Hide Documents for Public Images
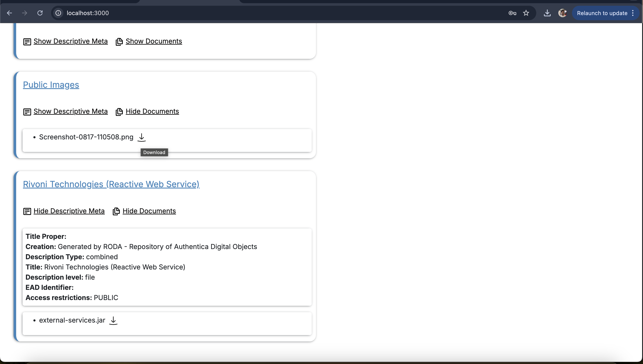Viewport: 643px width, 364px height. click(x=152, y=111)
